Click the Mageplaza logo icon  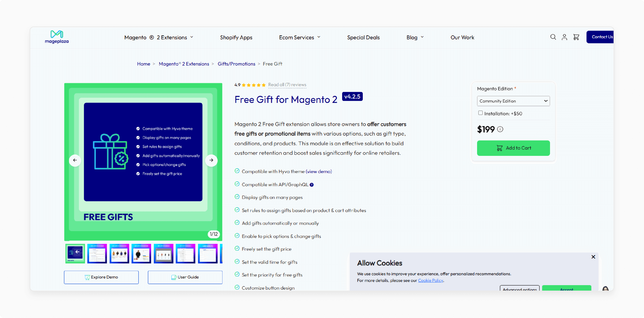pyautogui.click(x=56, y=34)
